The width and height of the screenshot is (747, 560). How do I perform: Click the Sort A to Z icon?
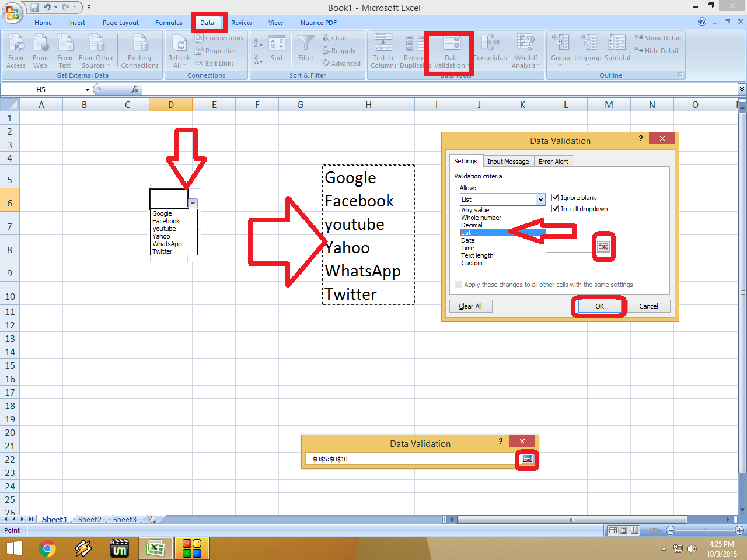click(258, 44)
